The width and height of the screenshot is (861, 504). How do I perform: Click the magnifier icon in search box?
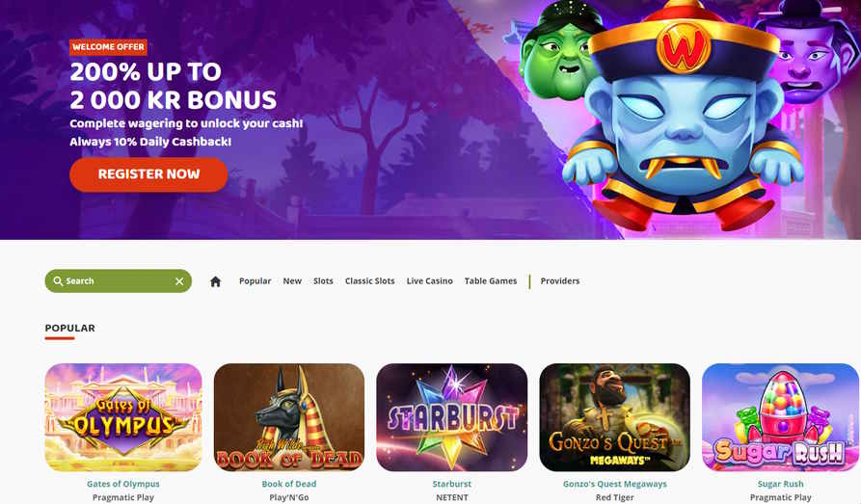(58, 281)
